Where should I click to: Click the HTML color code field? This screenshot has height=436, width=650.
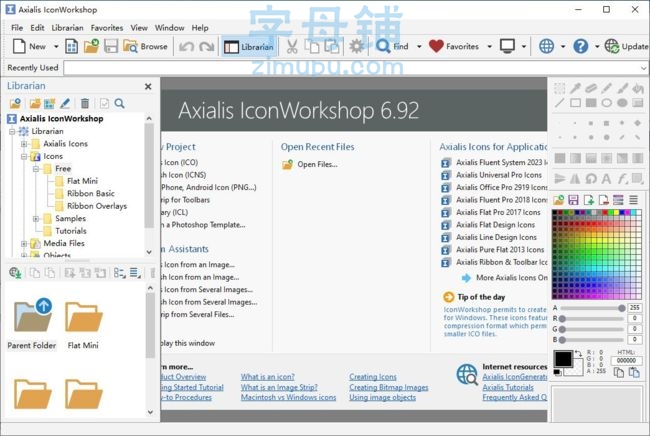click(x=626, y=360)
